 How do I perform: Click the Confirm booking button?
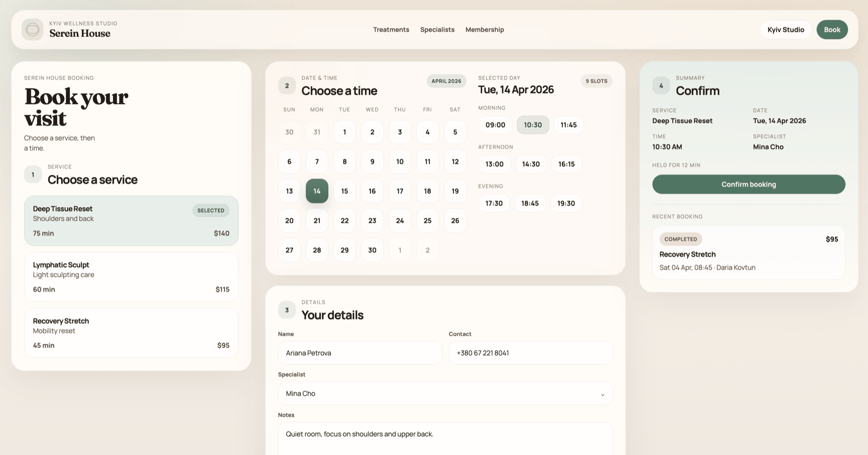pyautogui.click(x=748, y=184)
